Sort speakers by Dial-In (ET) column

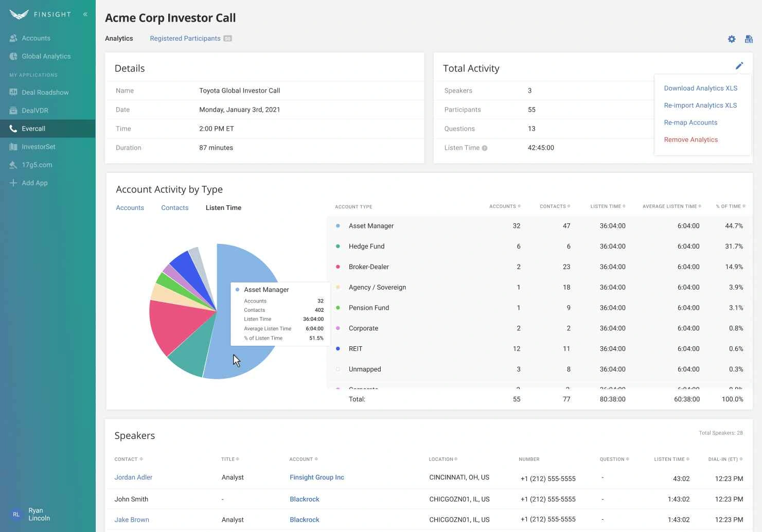pos(725,459)
